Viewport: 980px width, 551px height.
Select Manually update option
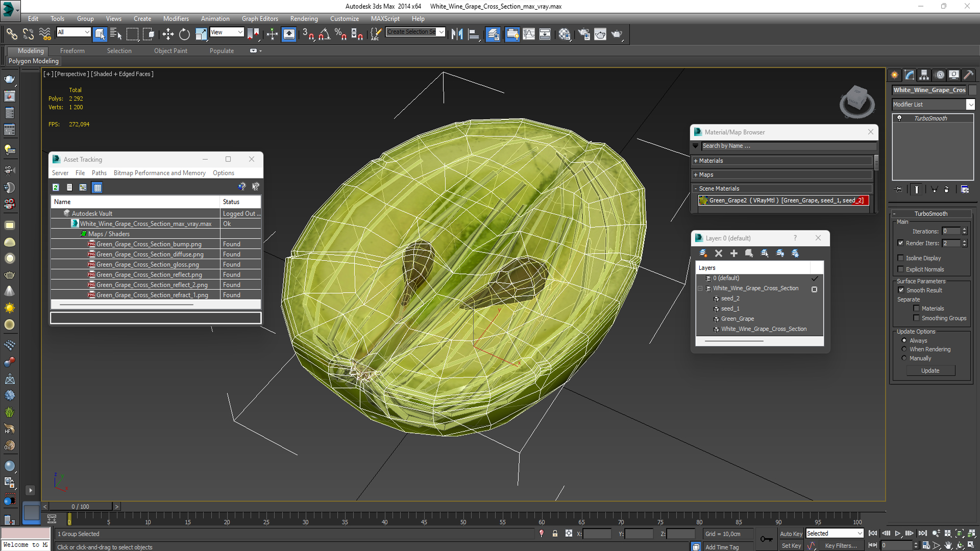click(x=904, y=359)
